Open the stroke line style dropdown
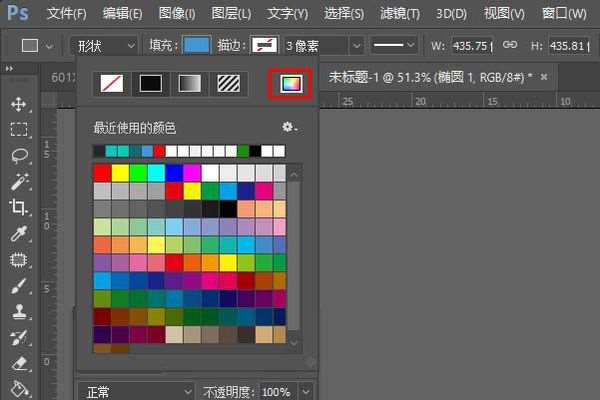Viewport: 600px width, 400px height. [394, 45]
